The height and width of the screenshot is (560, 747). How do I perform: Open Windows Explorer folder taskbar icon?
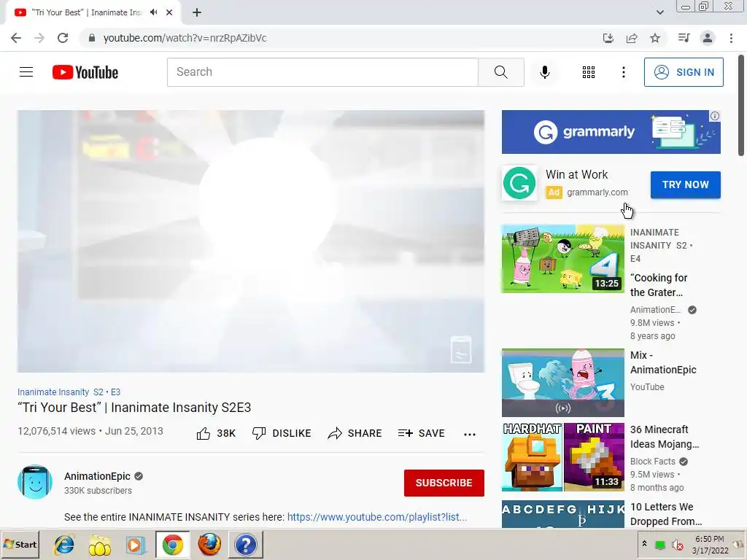click(99, 545)
